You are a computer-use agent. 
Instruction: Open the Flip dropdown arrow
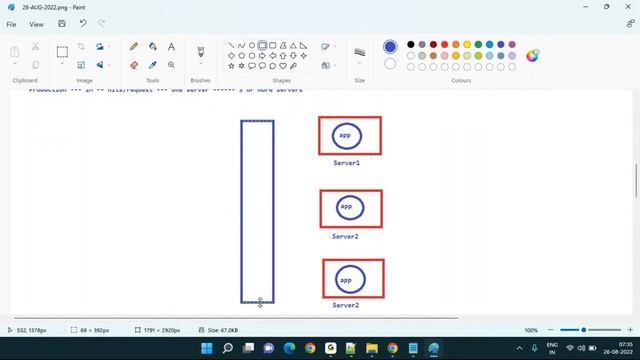point(109,65)
